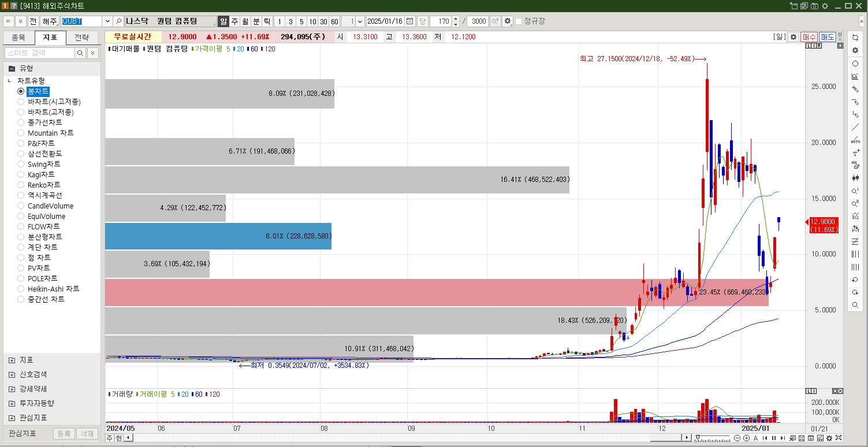Open the period count dropdown showing 1
The image size is (868, 447).
pyautogui.click(x=360, y=21)
